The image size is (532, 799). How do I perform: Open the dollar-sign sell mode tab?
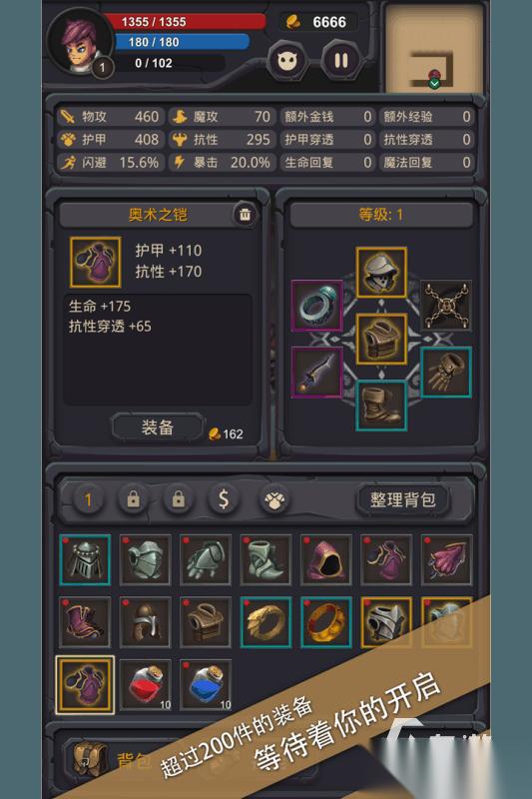224,500
